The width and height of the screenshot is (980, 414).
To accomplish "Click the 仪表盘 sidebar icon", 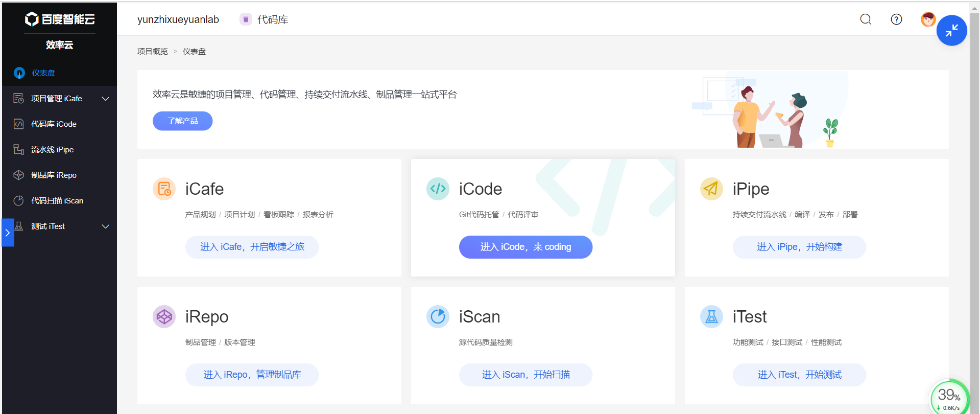I will pos(19,73).
